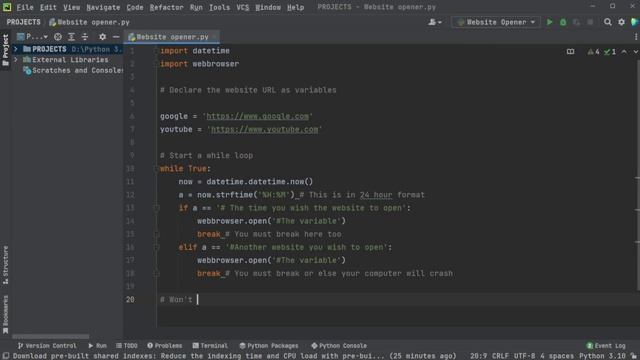Open the PyCharm logo application icon
The image size is (640, 360).
click(x=7, y=7)
